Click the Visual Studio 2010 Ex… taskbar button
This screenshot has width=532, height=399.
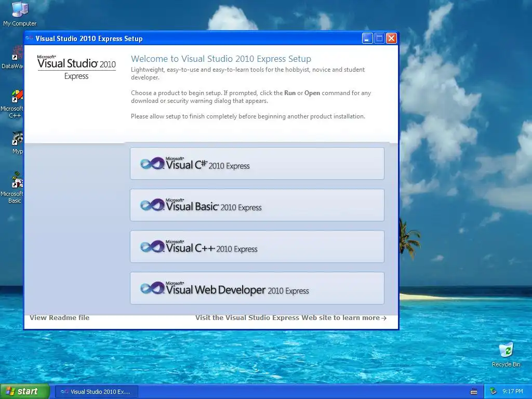pos(96,392)
